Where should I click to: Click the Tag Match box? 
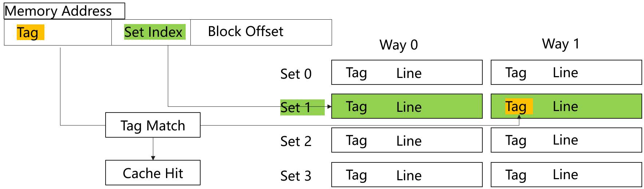153,125
